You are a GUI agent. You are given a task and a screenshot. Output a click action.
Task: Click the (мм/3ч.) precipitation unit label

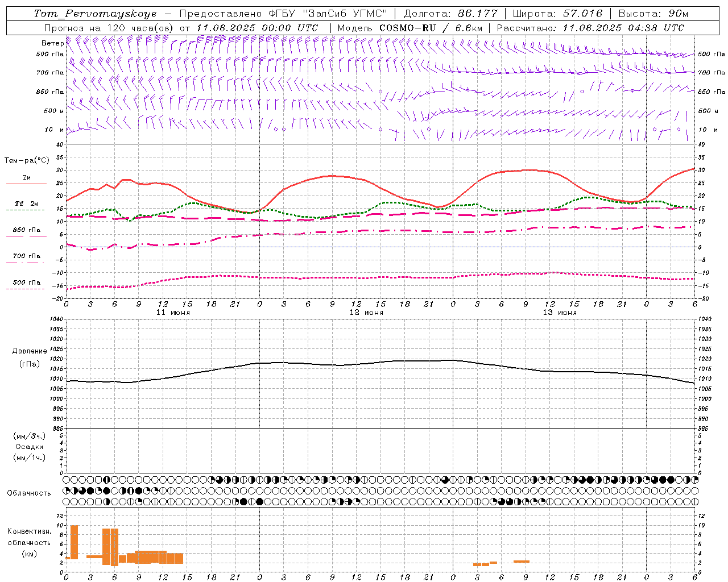click(30, 436)
